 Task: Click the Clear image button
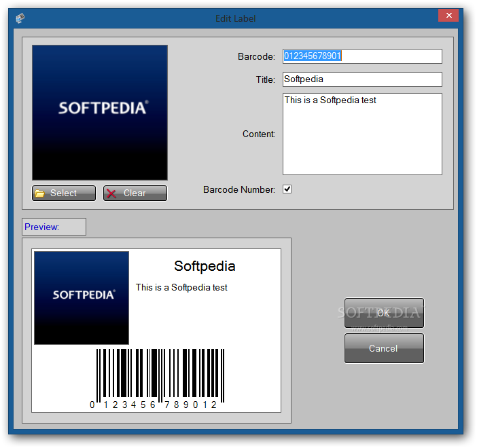[135, 193]
